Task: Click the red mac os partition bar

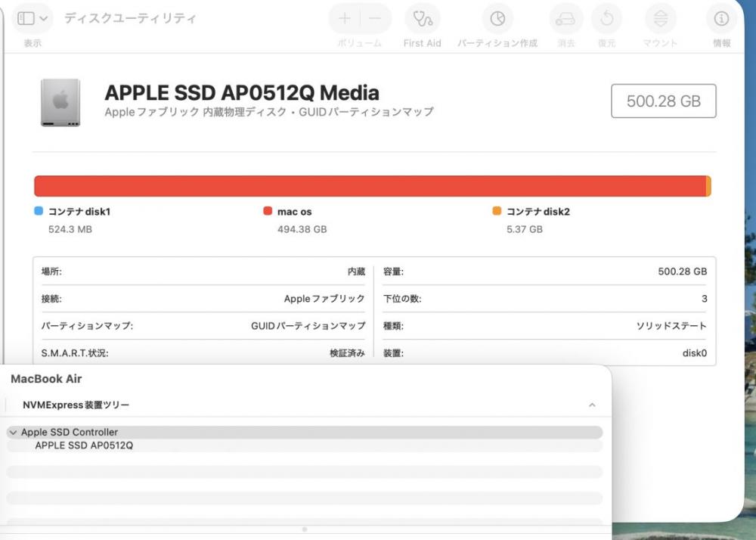Action: click(x=370, y=186)
